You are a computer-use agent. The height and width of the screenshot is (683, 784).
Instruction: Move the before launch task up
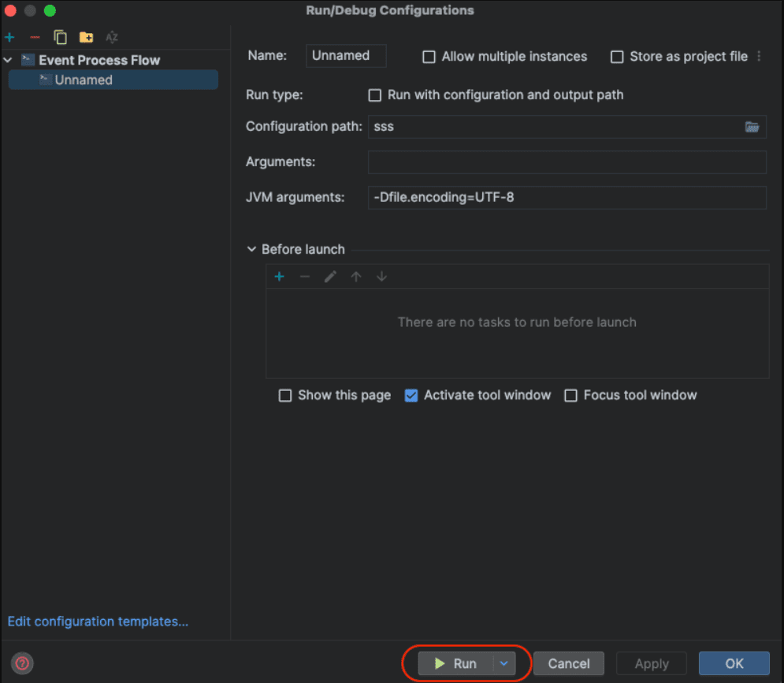pyautogui.click(x=356, y=277)
